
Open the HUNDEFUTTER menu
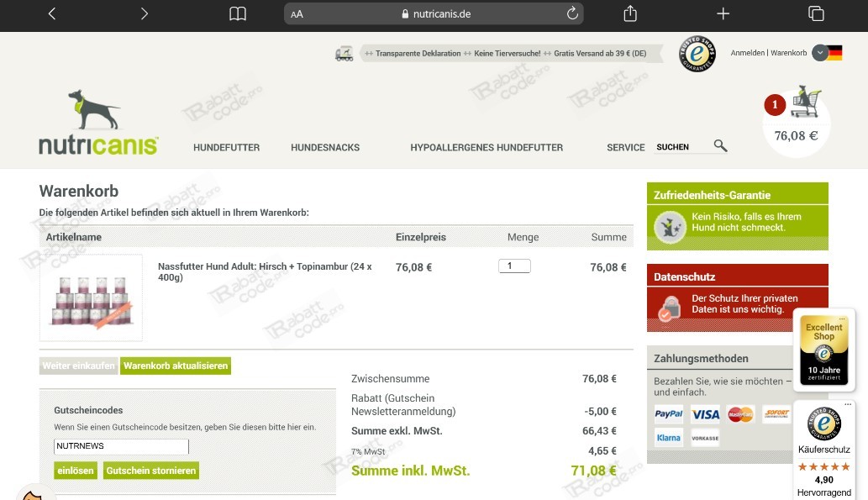coord(226,148)
